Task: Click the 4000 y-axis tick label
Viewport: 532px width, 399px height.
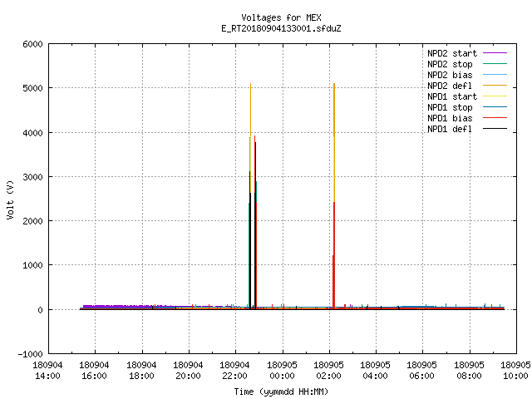Action: click(33, 133)
